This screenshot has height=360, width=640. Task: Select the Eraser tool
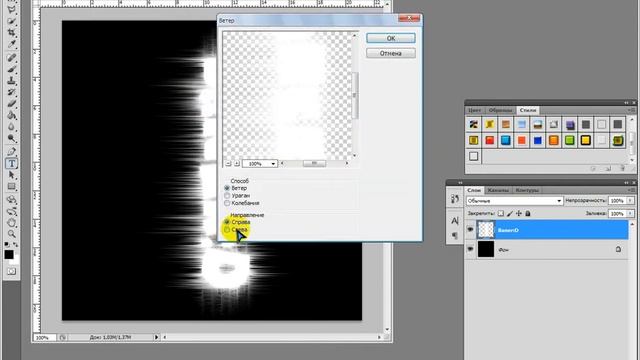(11, 104)
